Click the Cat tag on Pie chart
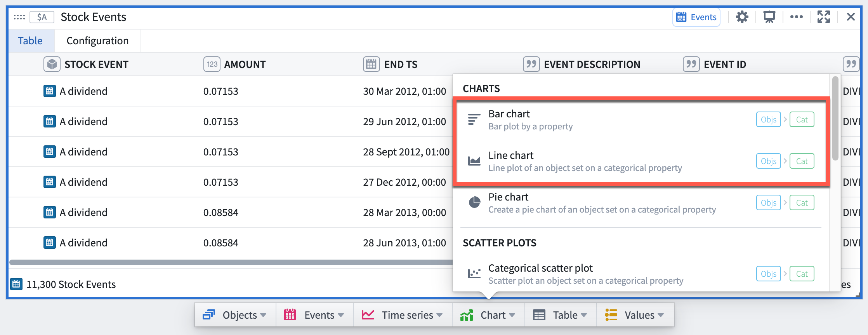868x335 pixels. click(802, 203)
